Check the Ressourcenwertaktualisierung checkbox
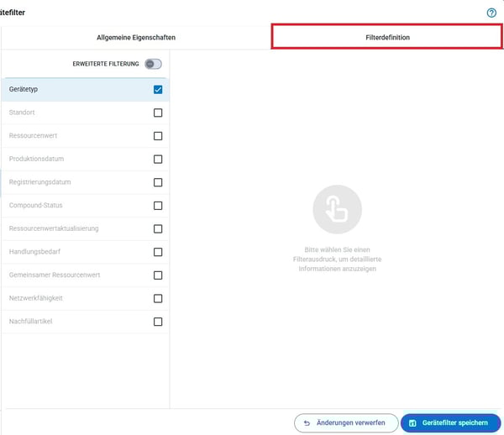 [x=158, y=228]
